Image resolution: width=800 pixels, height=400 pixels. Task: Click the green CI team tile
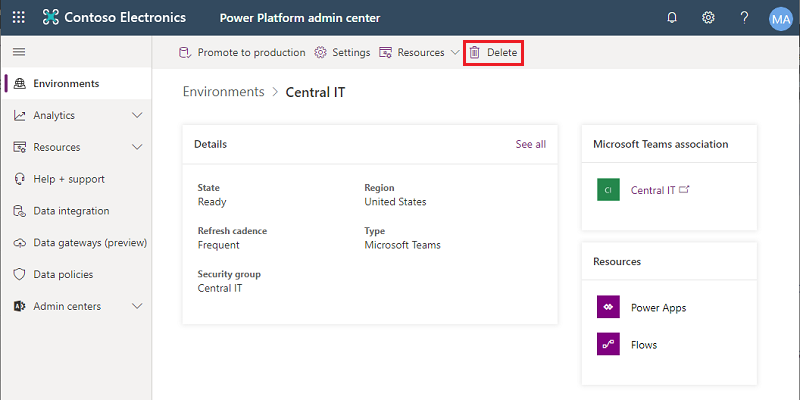coord(608,190)
